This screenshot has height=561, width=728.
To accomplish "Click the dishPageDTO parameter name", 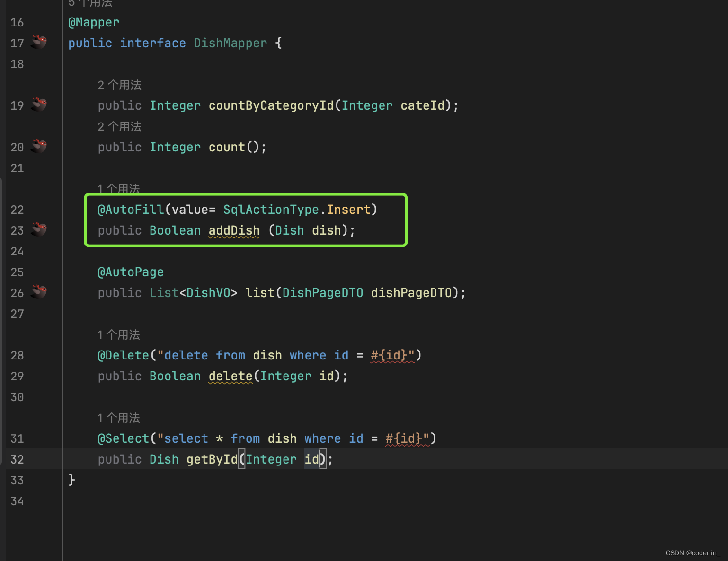I will point(412,293).
